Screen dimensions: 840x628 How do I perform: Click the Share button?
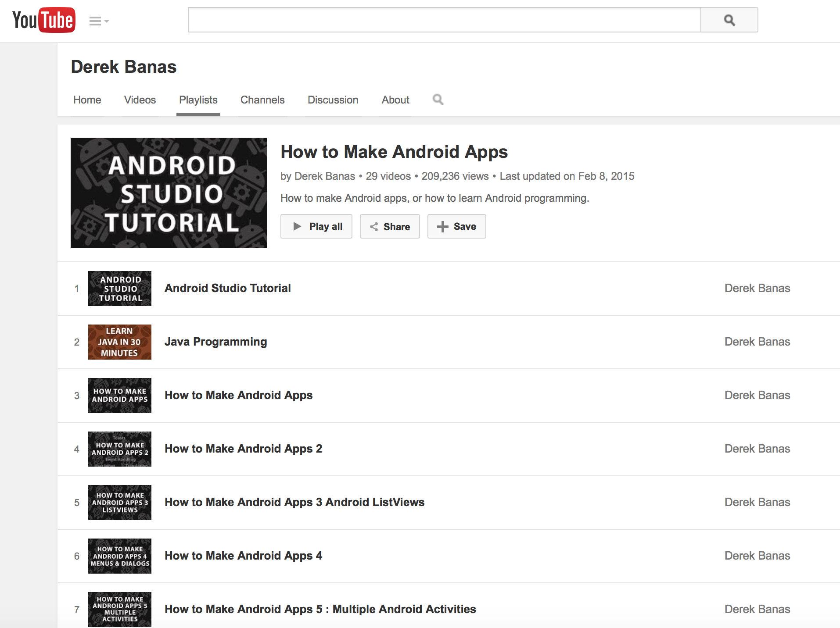390,226
